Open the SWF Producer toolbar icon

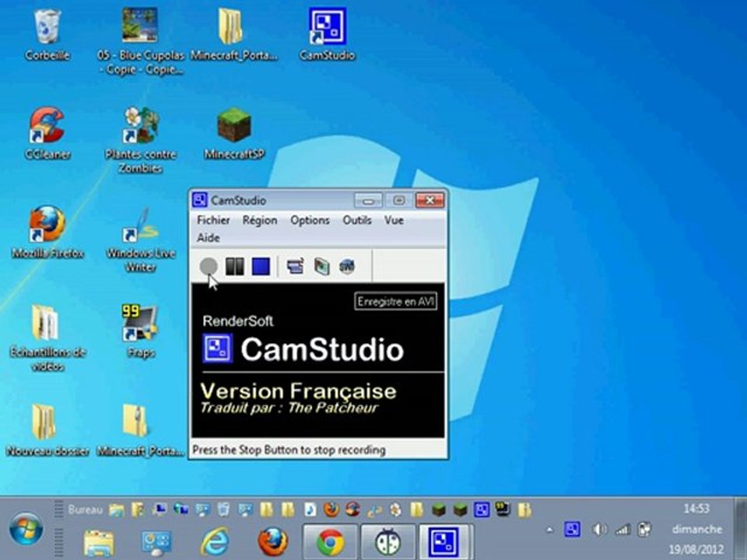347,266
